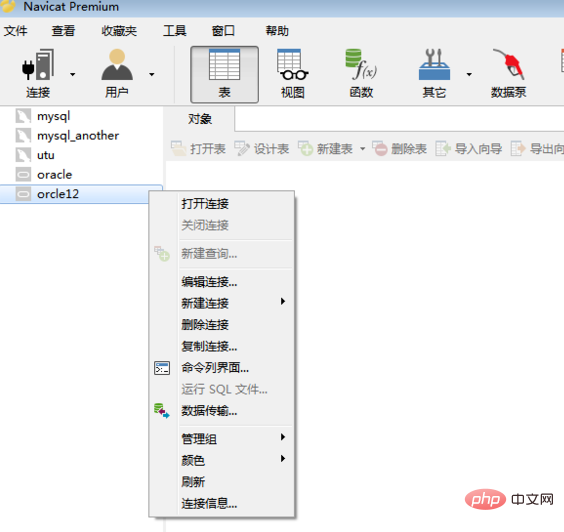Click the Export Wizard (导出向导) icon
Viewport: 564px width, 532px height.
tap(518, 148)
